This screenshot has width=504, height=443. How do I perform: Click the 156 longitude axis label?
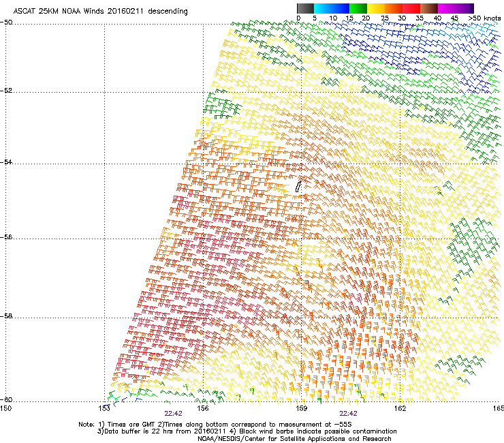pos(203,408)
